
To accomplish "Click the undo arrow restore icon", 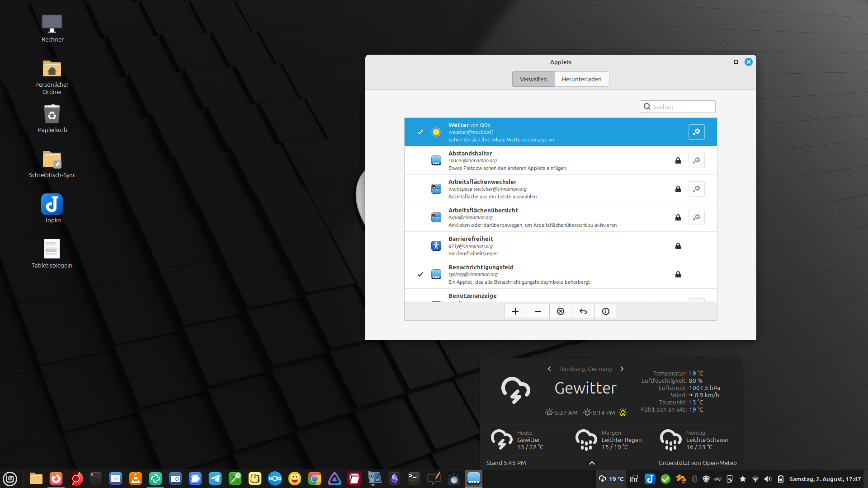I will 583,311.
